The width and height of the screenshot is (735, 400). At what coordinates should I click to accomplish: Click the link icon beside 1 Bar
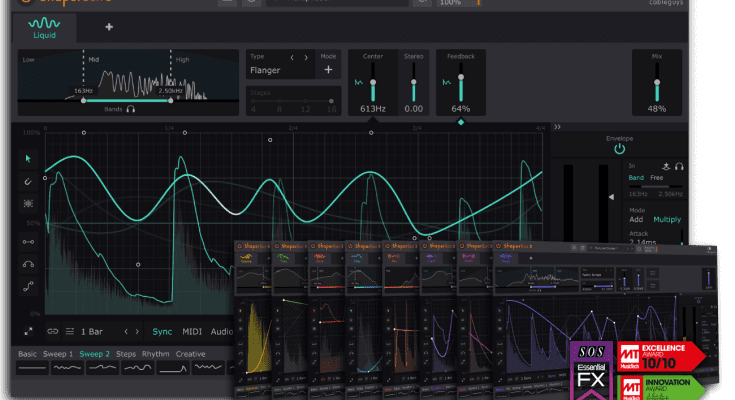[x=52, y=331]
